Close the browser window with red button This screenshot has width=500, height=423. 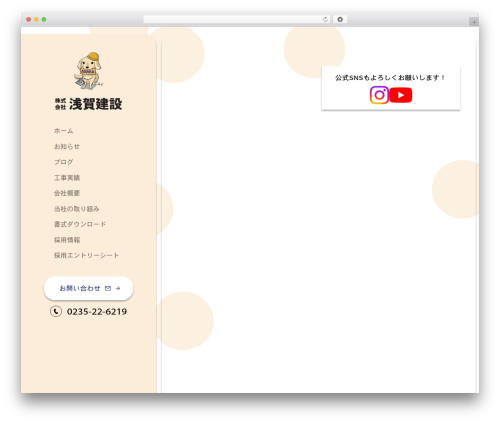point(29,19)
